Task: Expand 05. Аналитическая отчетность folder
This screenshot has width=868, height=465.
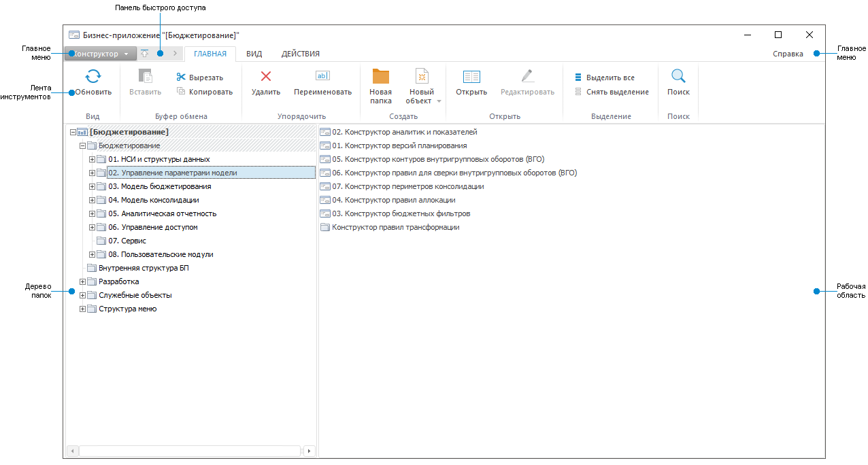Action: tap(92, 213)
